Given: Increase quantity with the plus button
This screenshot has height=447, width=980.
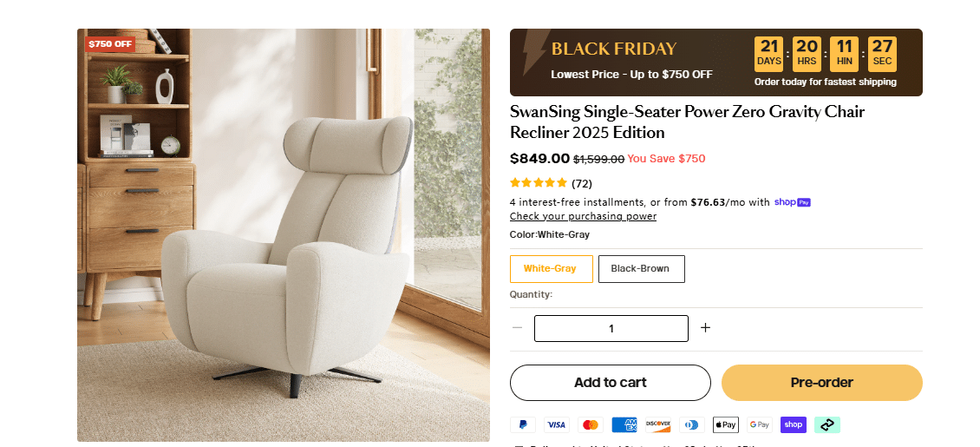Looking at the screenshot, I should pyautogui.click(x=705, y=328).
